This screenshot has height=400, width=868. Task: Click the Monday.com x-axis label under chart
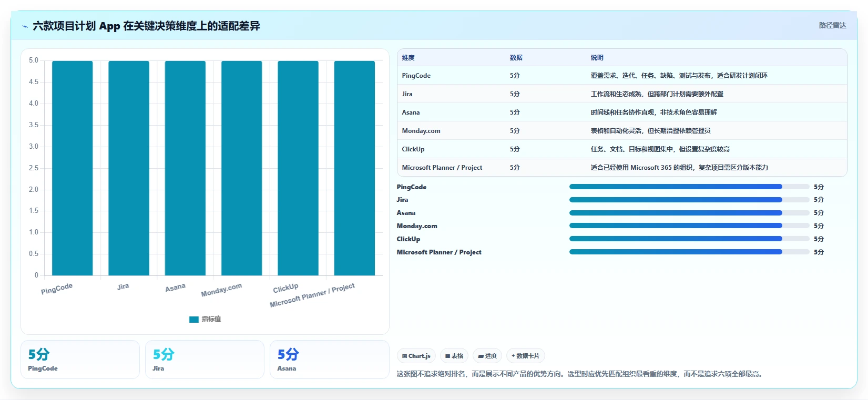[221, 290]
